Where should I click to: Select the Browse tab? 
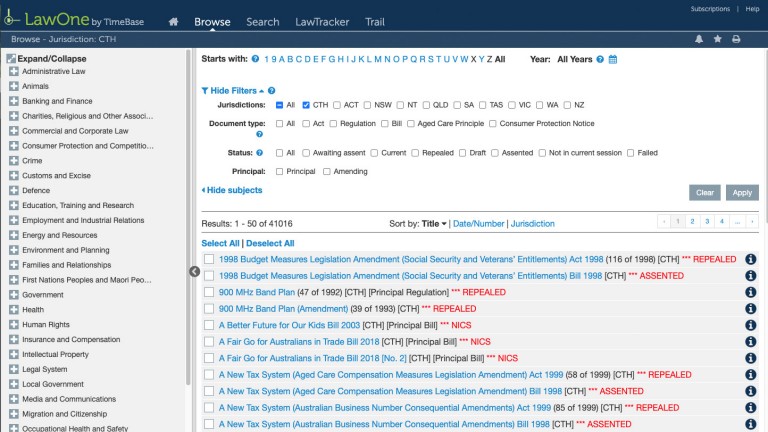pos(212,22)
